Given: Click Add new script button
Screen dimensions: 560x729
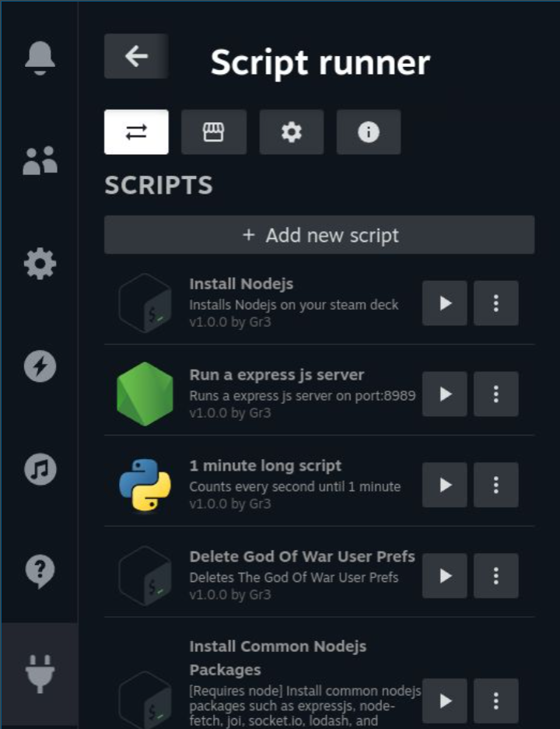Looking at the screenshot, I should (319, 235).
